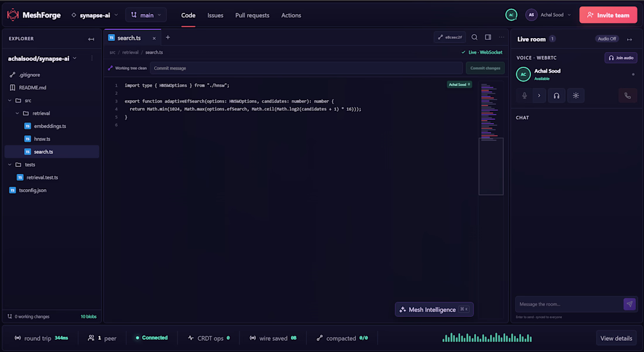This screenshot has width=644, height=352.
Task: Open the Actions tab
Action: click(x=291, y=15)
